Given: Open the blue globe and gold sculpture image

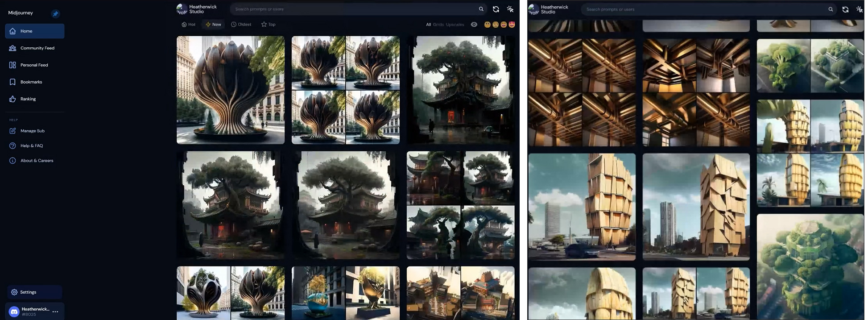Looking at the screenshot, I should 346,293.
